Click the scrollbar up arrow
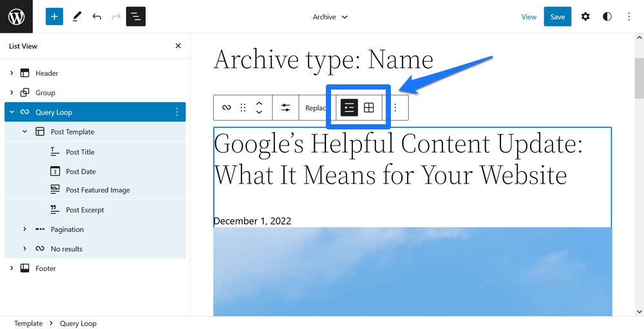The height and width of the screenshot is (329, 644). [x=639, y=37]
